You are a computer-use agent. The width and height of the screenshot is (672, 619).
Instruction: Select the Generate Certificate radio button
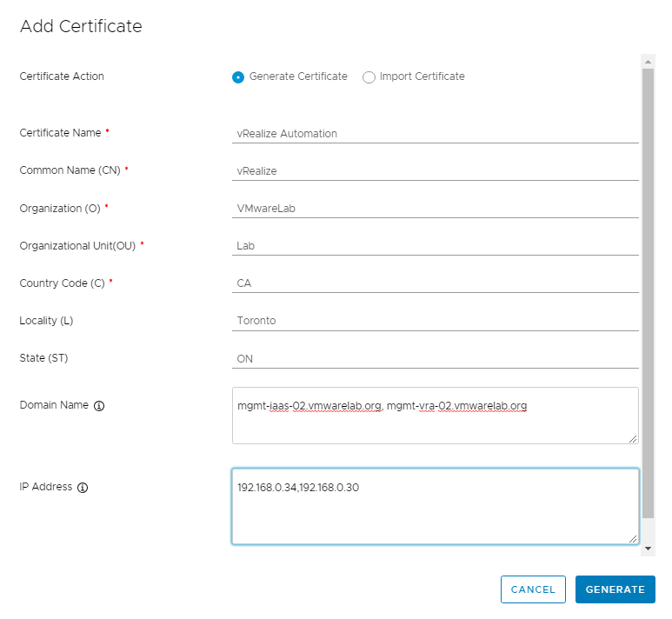pos(238,77)
